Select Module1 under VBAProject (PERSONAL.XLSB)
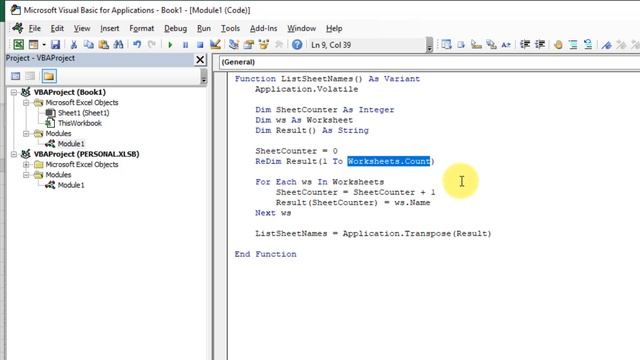Viewport: 640px width, 360px height. (71, 185)
